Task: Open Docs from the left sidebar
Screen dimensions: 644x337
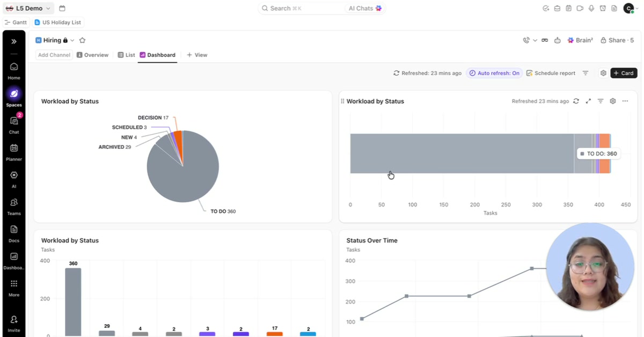Action: [14, 233]
